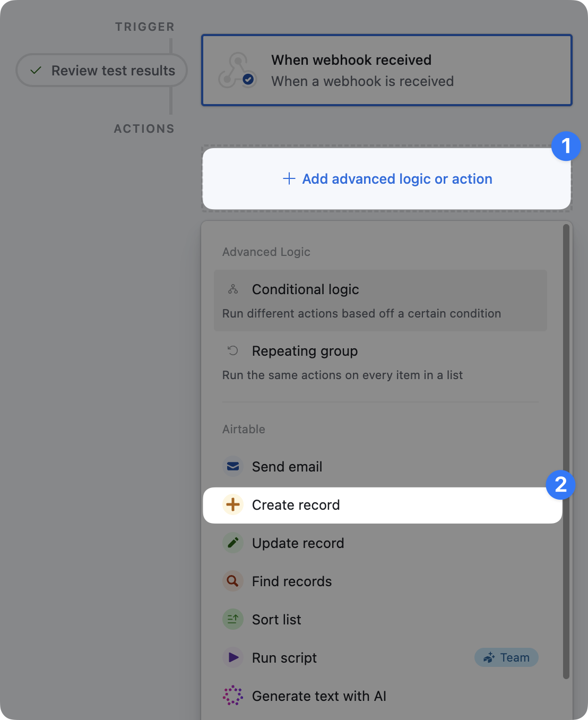Click the Conditional logic branch icon
The image size is (588, 720).
233,289
